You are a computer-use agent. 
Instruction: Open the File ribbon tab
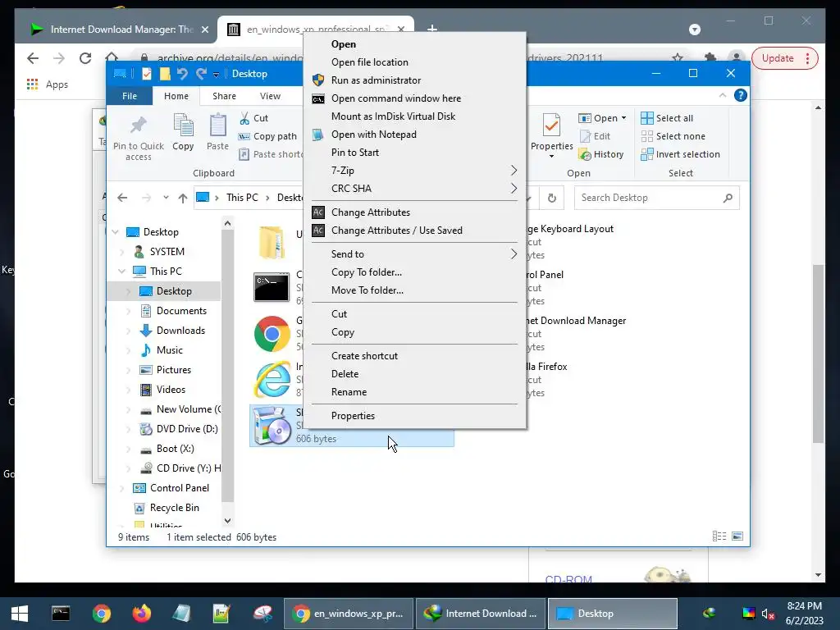(130, 96)
